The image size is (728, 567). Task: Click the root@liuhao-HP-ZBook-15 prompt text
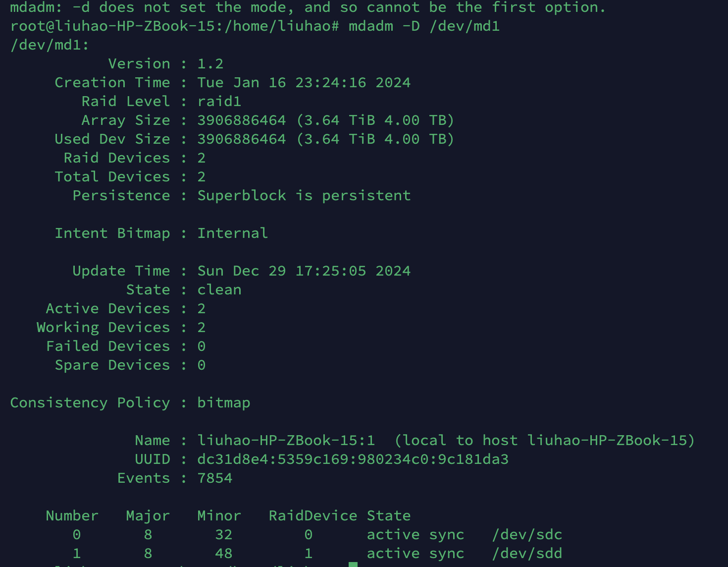pyautogui.click(x=112, y=26)
